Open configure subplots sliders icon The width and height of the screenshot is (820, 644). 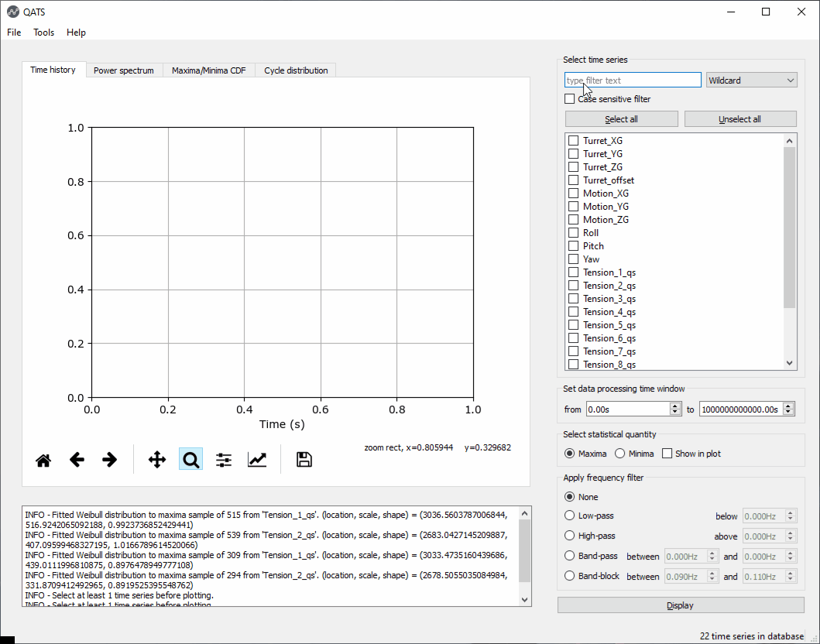coord(224,460)
